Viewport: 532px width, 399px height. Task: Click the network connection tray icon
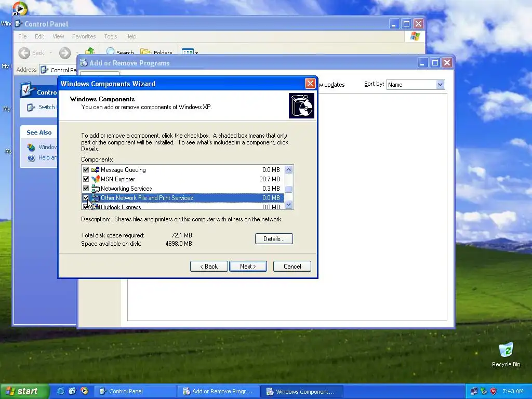tap(474, 391)
